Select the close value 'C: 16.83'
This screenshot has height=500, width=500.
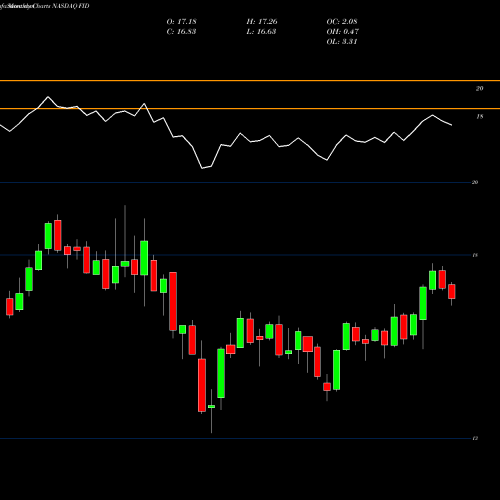pos(181,31)
